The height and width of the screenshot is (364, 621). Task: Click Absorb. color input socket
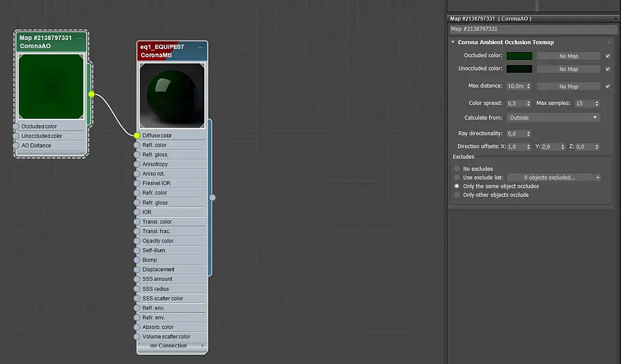tap(137, 327)
